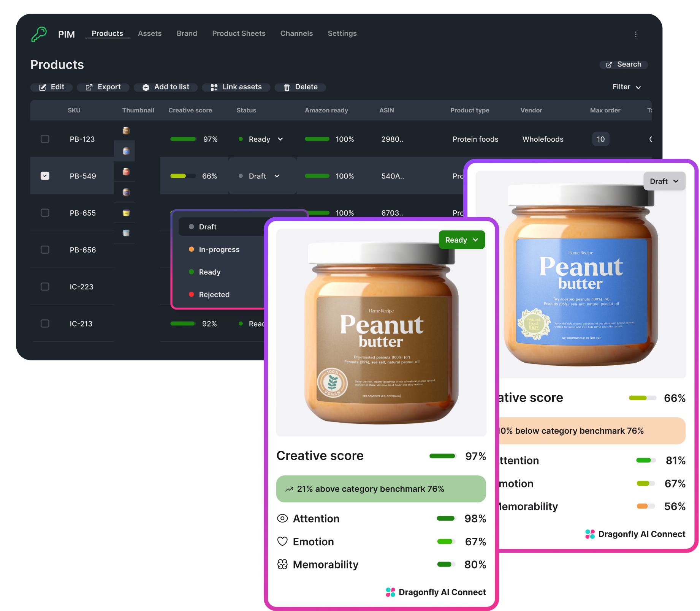This screenshot has width=700, height=611.
Task: Click the Emotion heart icon
Action: [282, 541]
